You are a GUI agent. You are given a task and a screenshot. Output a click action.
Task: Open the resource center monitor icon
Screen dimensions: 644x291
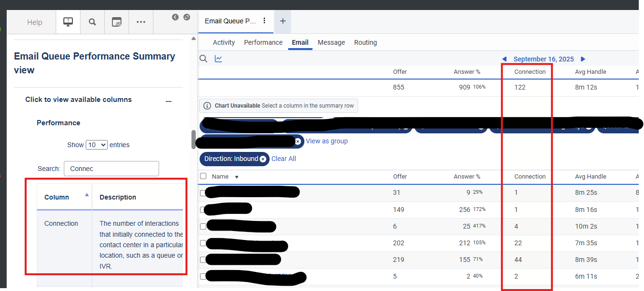click(x=68, y=22)
